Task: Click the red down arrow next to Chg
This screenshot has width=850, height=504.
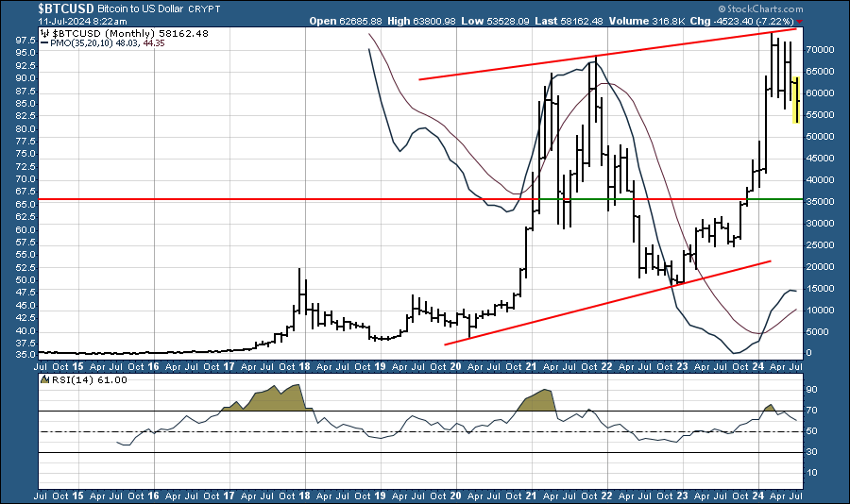Action: pyautogui.click(x=800, y=20)
